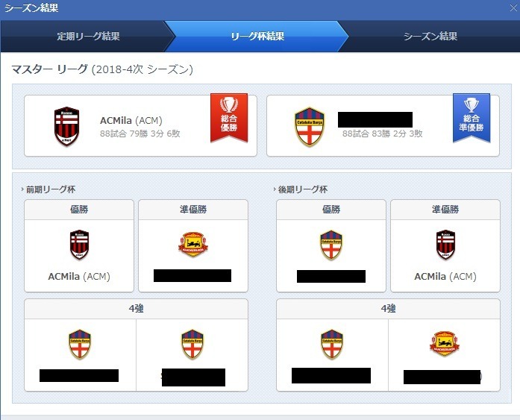Click the Catalufla Barça crest in the runner-up card

point(310,127)
